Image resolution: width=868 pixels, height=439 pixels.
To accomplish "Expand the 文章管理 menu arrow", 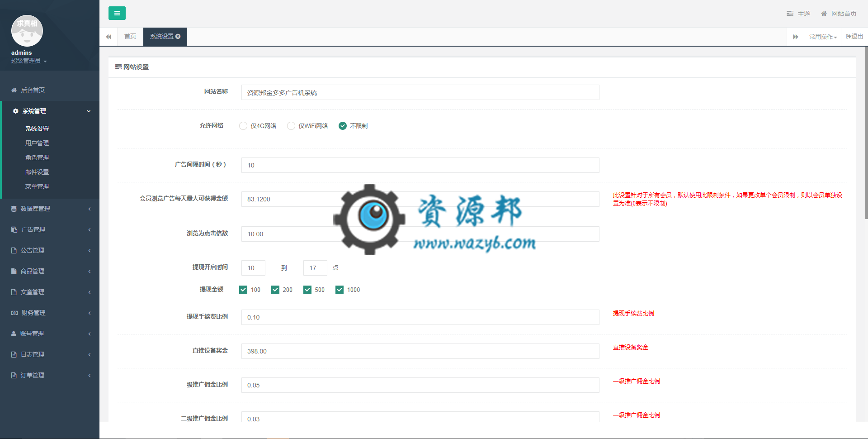I will [90, 292].
